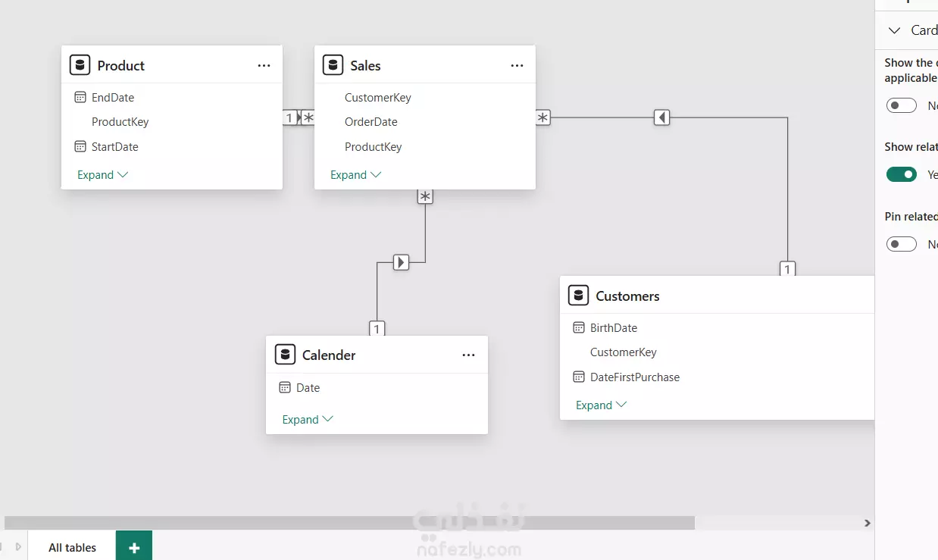The image size is (938, 560).
Task: Collapse the Cards section chevron
Action: coord(895,30)
